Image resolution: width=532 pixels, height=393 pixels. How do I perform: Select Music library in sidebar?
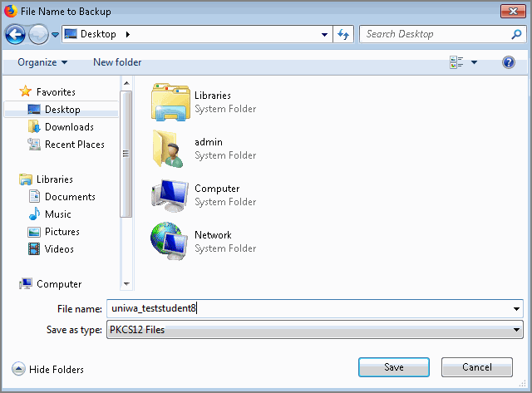pyautogui.click(x=58, y=214)
